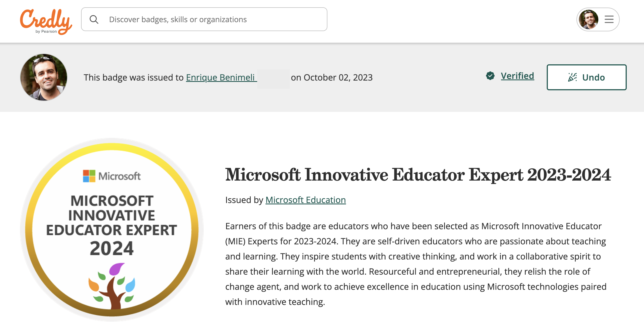
Task: Click the badge description paragraph text
Action: click(416, 264)
